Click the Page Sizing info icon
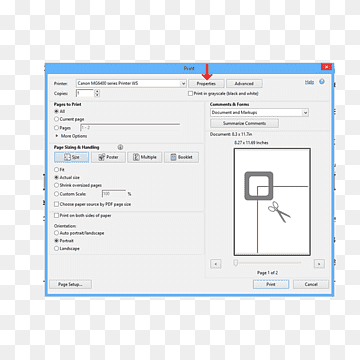 (x=120, y=147)
